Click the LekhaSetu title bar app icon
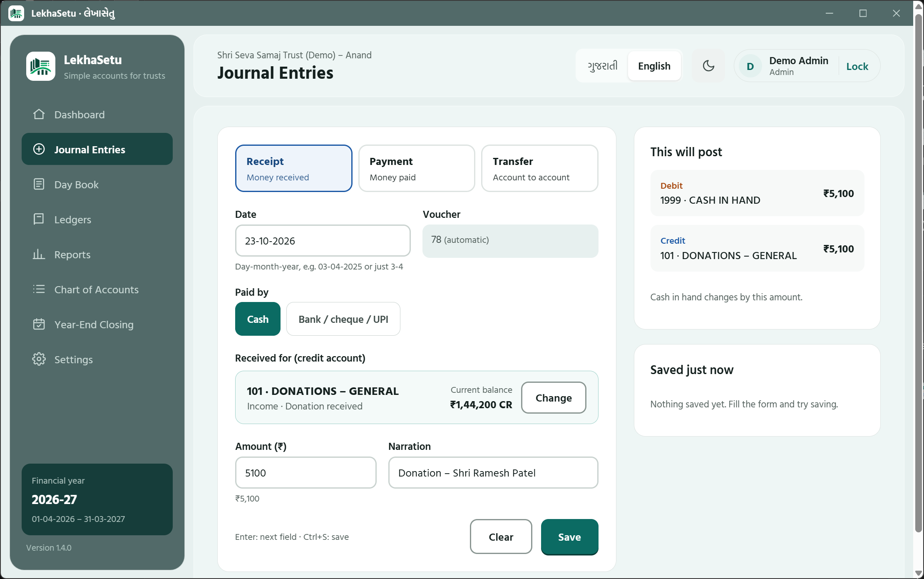Screen dimensions: 924x579 (x=16, y=13)
